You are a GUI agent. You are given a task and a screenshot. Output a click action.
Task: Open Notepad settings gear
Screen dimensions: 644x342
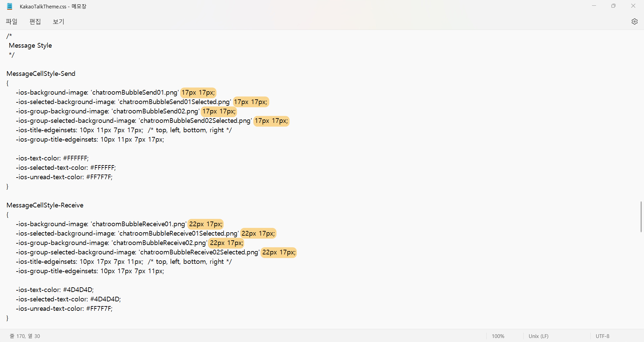coord(634,21)
